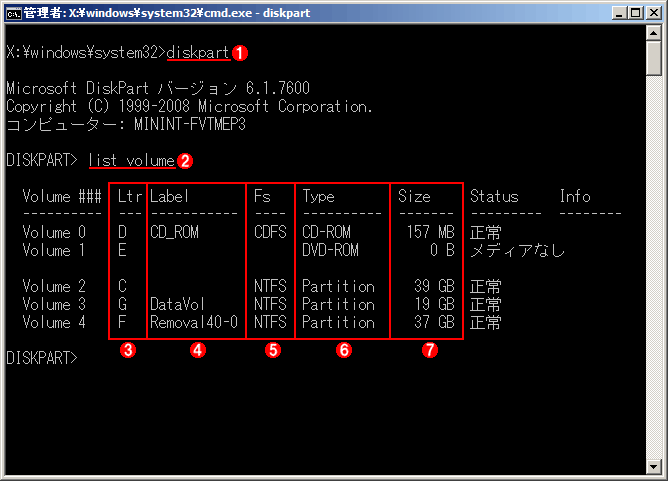This screenshot has width=668, height=481.
Task: Click the final DISKPART> prompt
Action: (42, 358)
